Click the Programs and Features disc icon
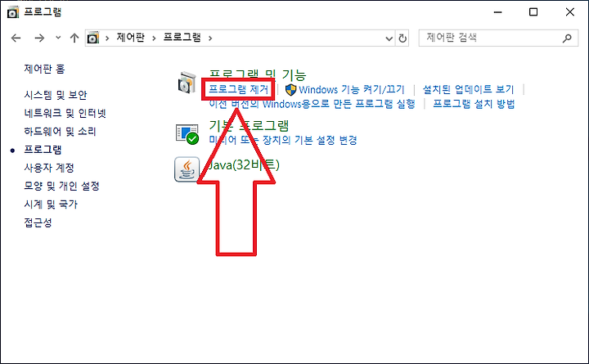 (x=187, y=83)
